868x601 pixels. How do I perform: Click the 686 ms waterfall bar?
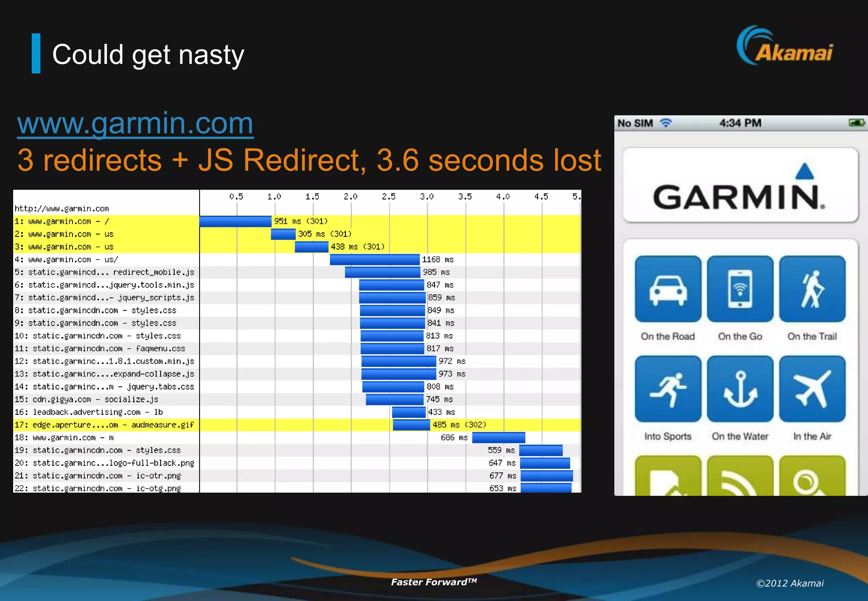(x=498, y=437)
